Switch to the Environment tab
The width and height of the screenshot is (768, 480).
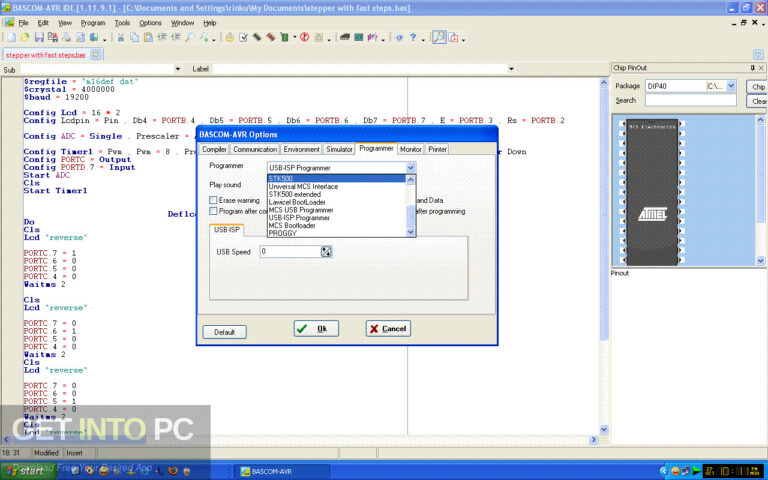coord(301,149)
